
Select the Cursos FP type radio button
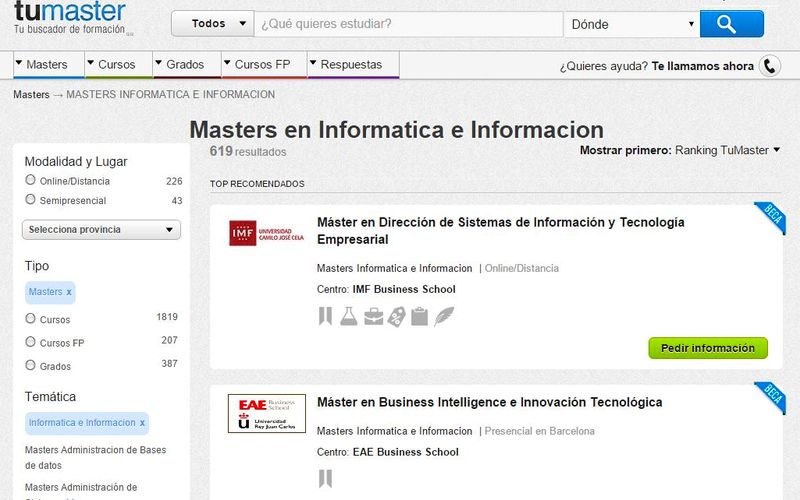(x=31, y=342)
